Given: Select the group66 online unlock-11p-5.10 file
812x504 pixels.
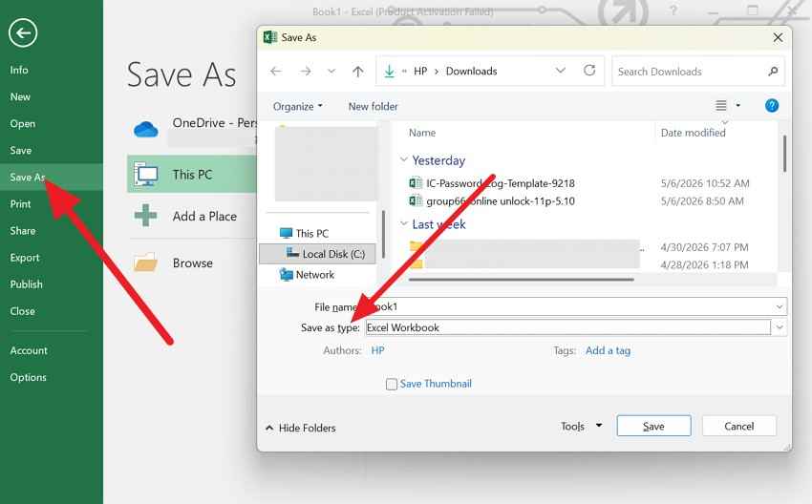Looking at the screenshot, I should point(501,200).
